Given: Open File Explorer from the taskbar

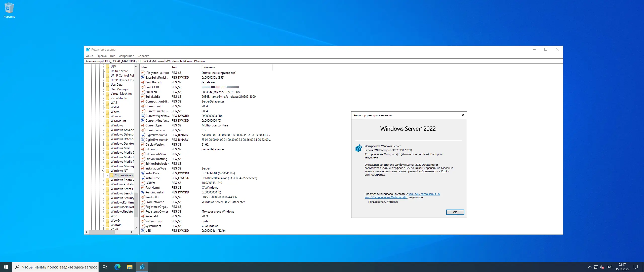Looking at the screenshot, I should pyautogui.click(x=130, y=267).
